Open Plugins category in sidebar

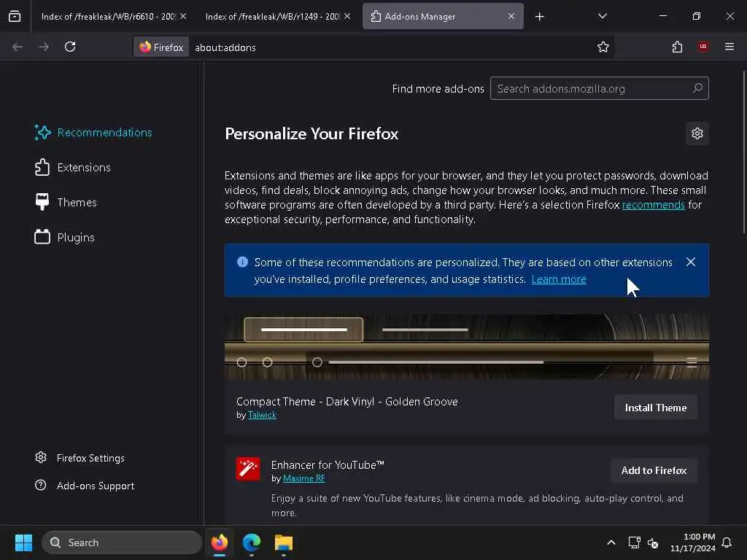(x=65, y=237)
